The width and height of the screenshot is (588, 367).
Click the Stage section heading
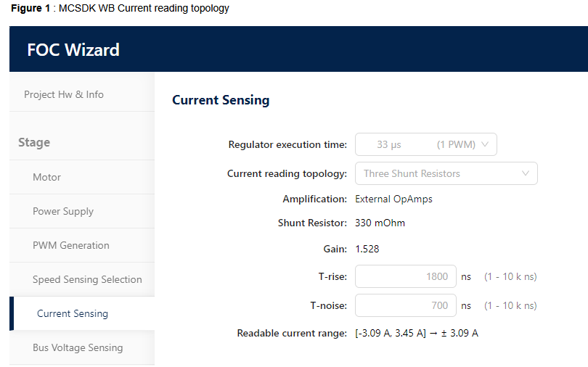[34, 142]
